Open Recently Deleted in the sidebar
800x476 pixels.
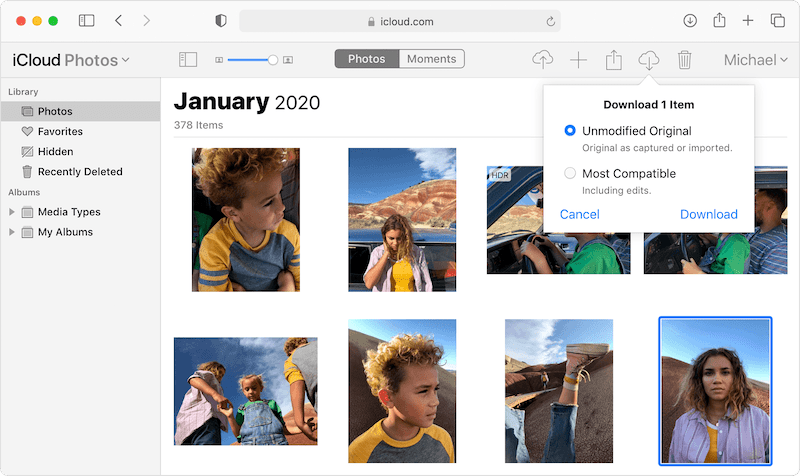coord(79,172)
